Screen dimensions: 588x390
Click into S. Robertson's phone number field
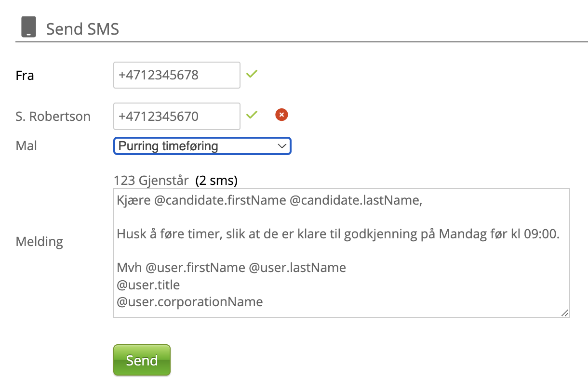tap(176, 116)
